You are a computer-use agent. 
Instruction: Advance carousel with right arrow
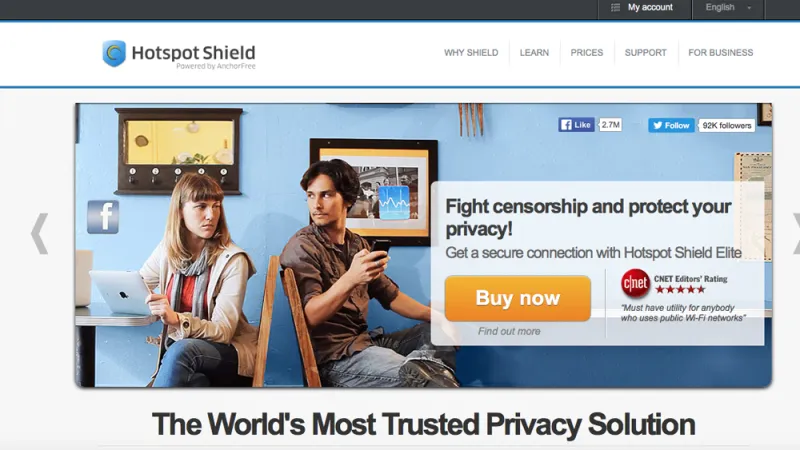(796, 234)
